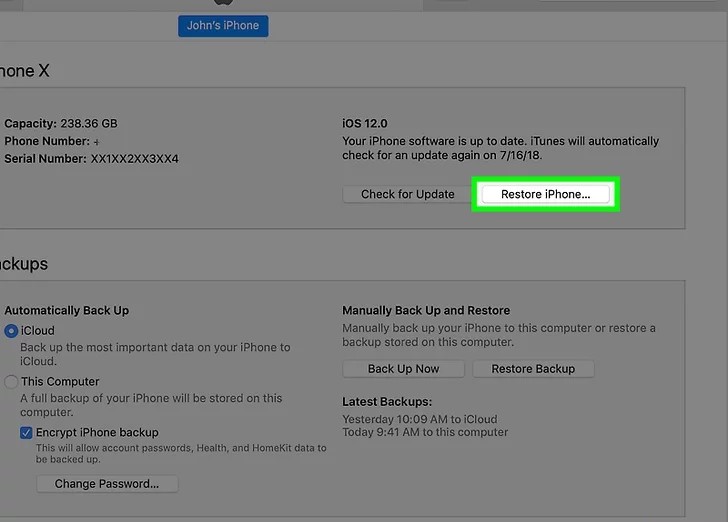Click the Automatically Back Up heading

66,310
